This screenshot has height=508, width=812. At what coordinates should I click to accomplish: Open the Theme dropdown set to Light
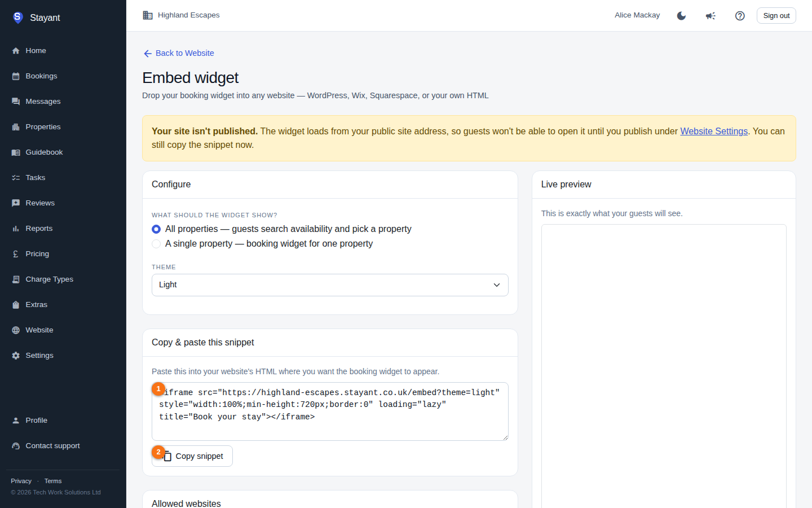(x=330, y=285)
